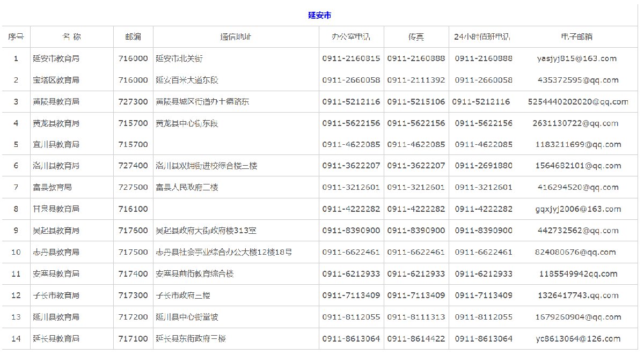Viewport: 644px width, 355px height.
Task: Click the address 黄陵县城区街道办十甫路东
Action: click(x=202, y=101)
